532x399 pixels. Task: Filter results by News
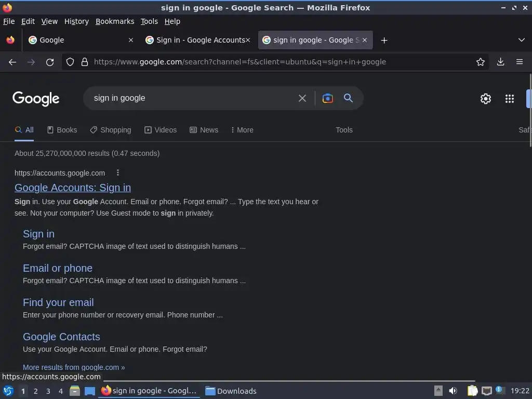click(204, 130)
